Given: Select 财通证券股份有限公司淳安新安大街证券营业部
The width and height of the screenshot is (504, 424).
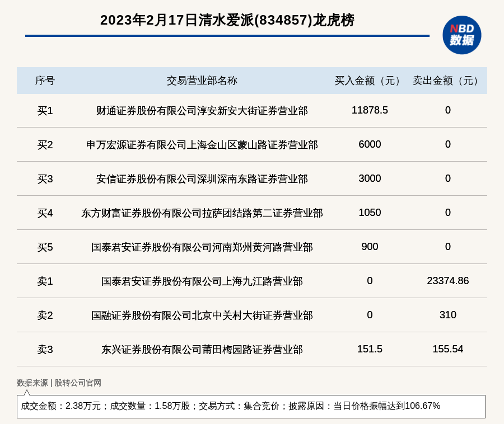Looking at the screenshot, I should click(x=202, y=111).
